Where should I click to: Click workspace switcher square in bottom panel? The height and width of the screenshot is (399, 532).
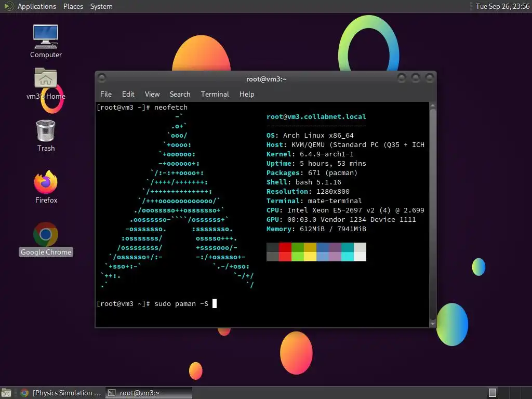click(493, 393)
